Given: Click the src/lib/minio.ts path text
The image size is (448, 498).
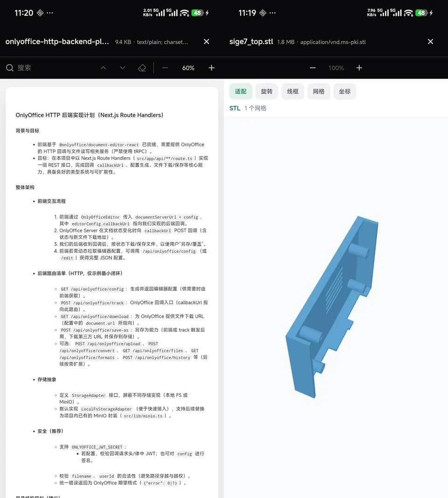Looking at the screenshot, I should (x=143, y=416).
